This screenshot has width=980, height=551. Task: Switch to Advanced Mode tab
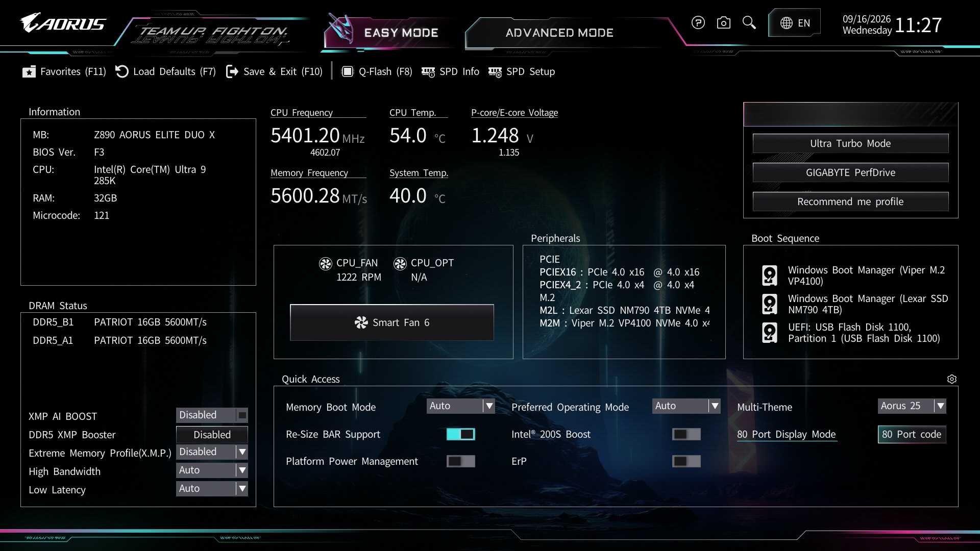click(559, 33)
